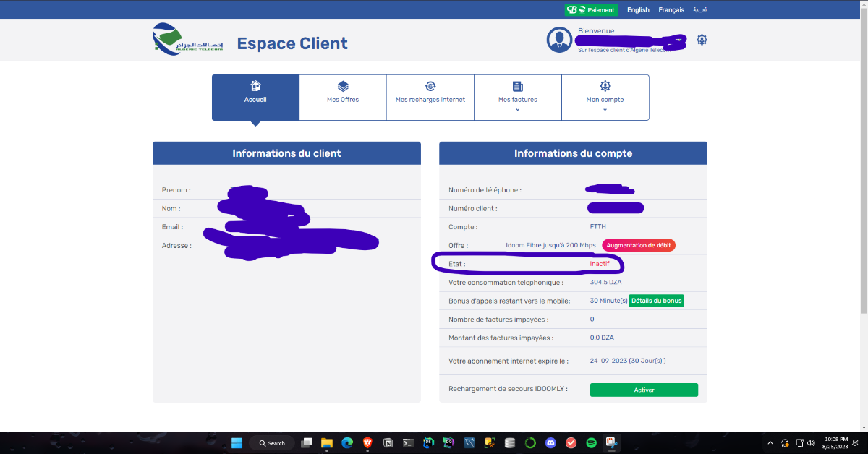Click the layers icon above Mes Offres
This screenshot has height=454, width=868.
[x=343, y=86]
